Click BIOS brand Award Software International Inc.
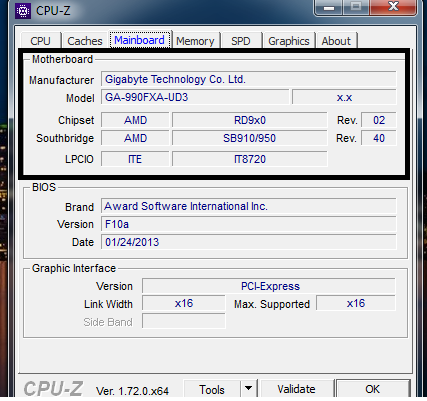This screenshot has width=427, height=401. (249, 206)
